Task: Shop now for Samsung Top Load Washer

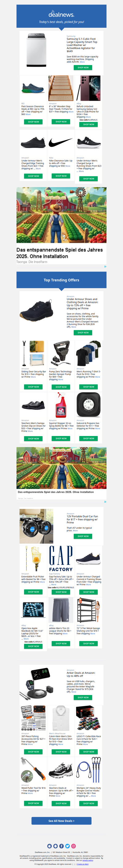Action: point(83,68)
